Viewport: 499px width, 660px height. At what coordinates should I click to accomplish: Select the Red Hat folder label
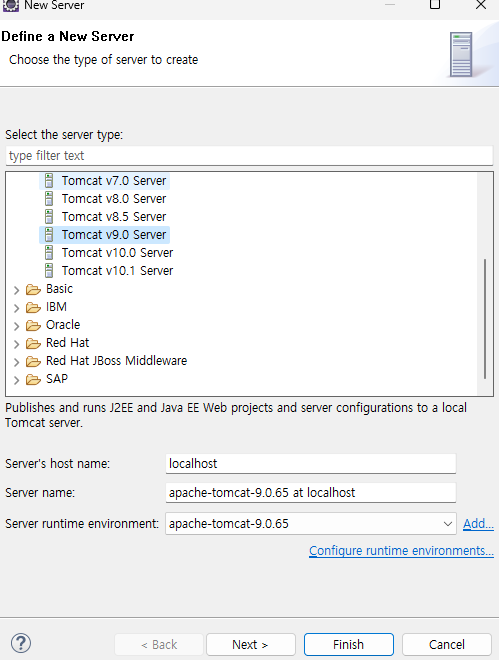pos(67,343)
